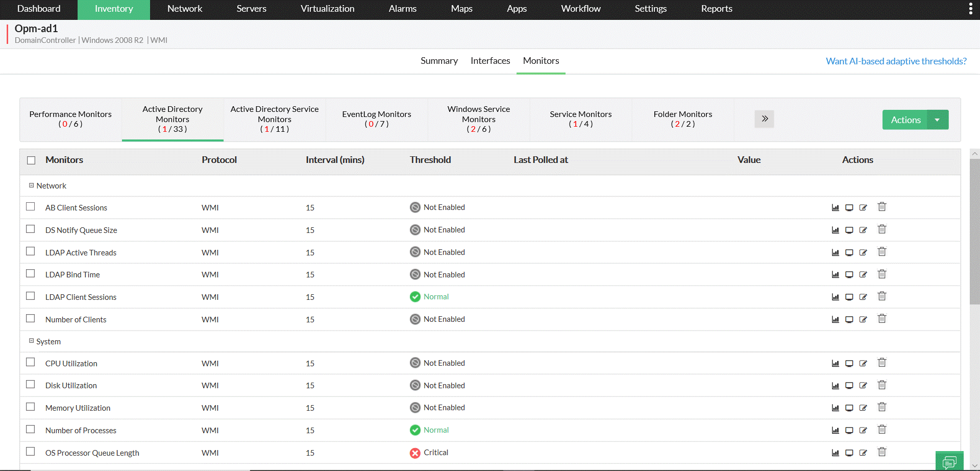The image size is (980, 471).
Task: Open the vertical three-dot menu
Action: click(x=970, y=9)
